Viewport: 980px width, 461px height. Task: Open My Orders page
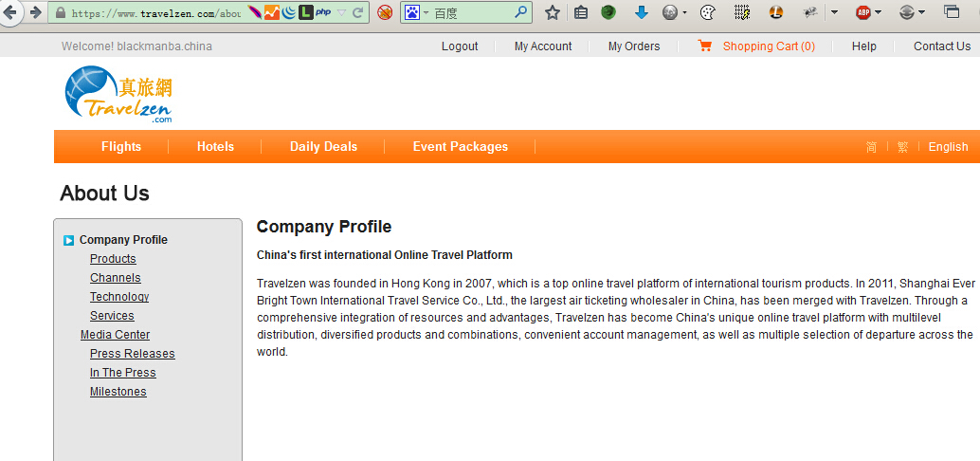coord(634,46)
